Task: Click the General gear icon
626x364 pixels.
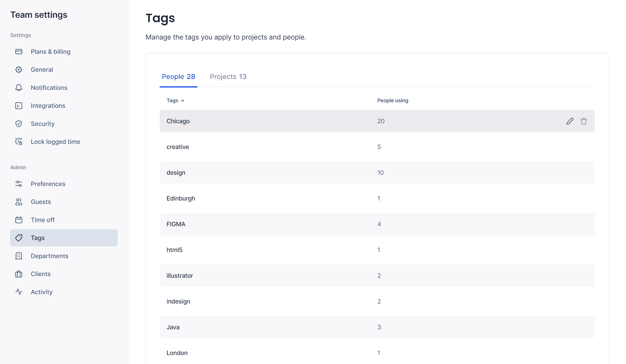Action: click(19, 70)
